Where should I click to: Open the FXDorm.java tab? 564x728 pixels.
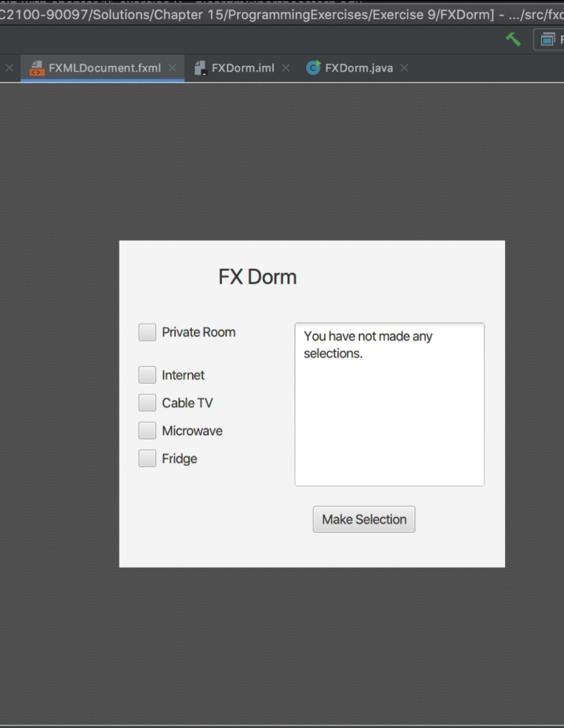coord(357,68)
